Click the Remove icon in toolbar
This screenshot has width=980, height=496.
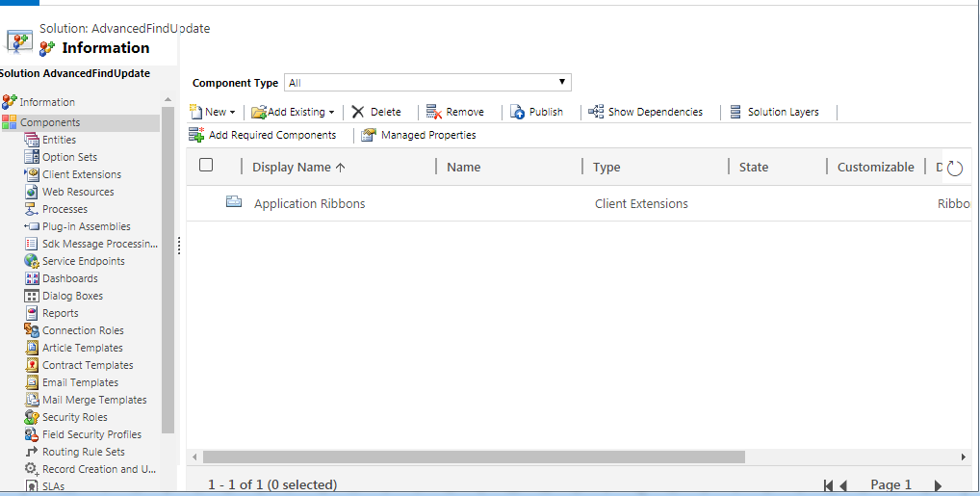pyautogui.click(x=433, y=112)
